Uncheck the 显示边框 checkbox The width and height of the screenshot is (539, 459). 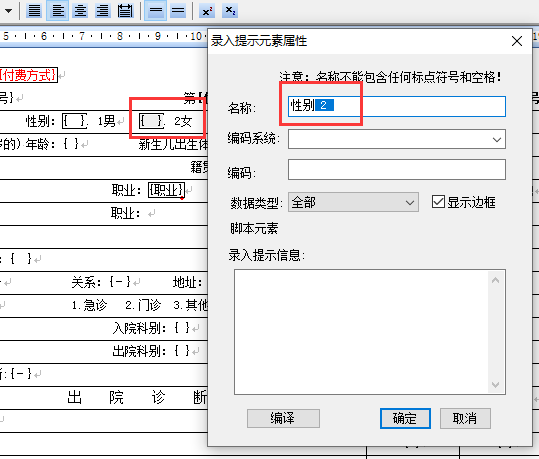point(438,202)
